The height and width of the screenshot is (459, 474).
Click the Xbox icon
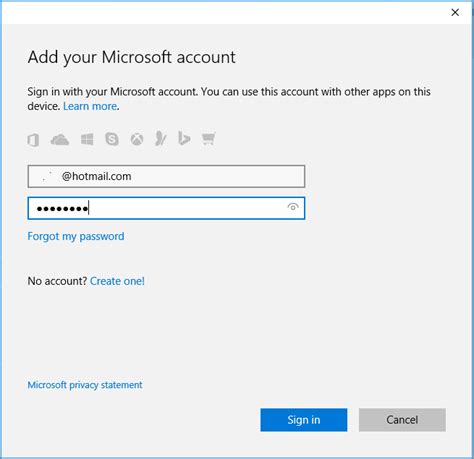coord(137,139)
